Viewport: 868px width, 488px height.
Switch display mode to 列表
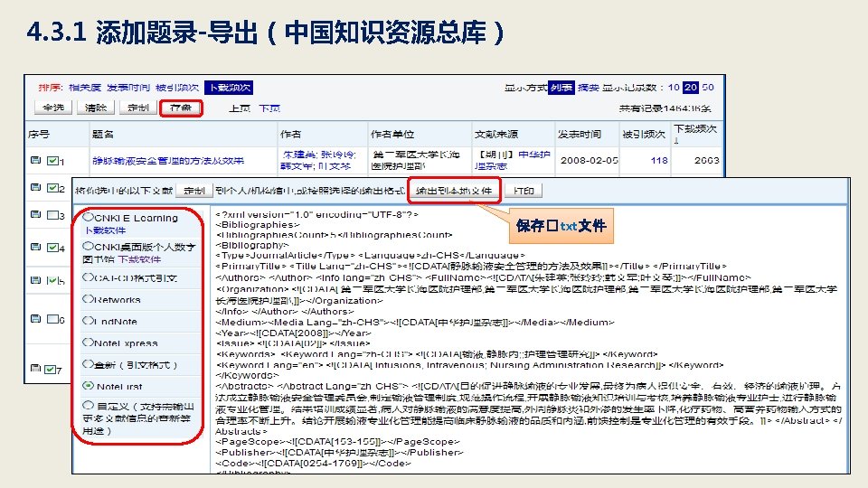pos(561,88)
